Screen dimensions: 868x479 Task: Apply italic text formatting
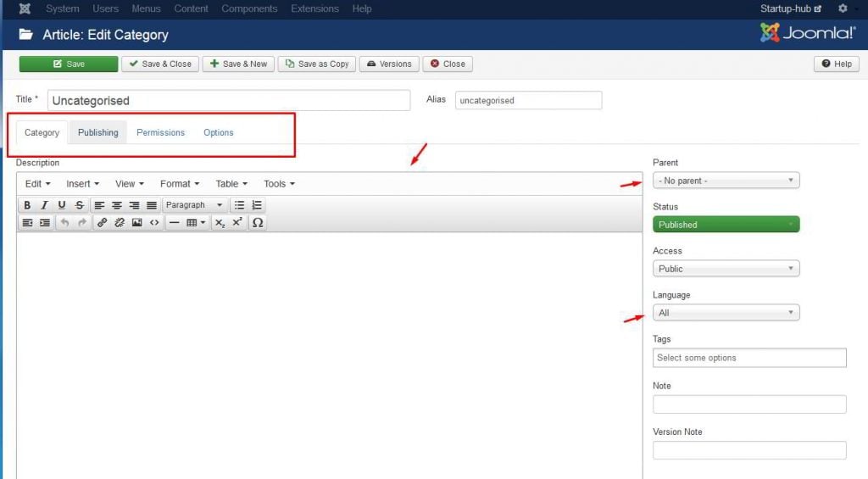pos(44,205)
